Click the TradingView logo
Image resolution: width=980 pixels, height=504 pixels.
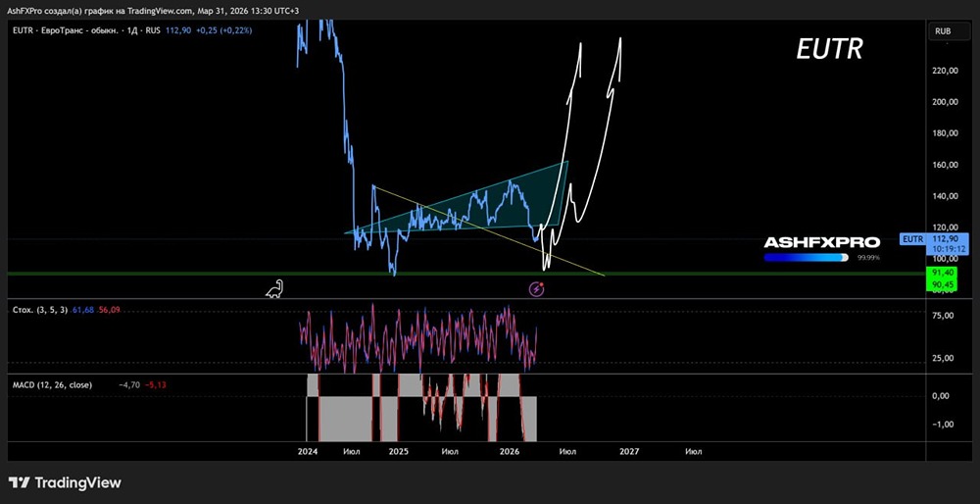65,482
